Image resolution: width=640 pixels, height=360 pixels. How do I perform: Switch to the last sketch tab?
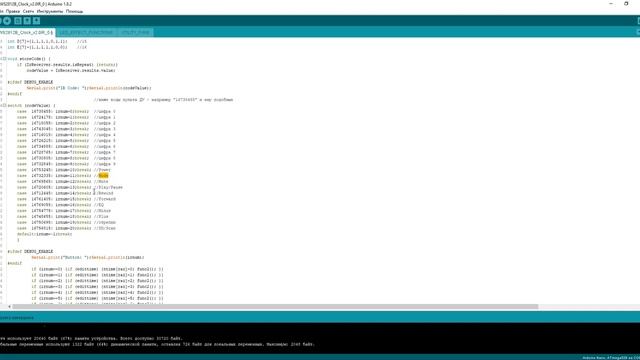[135, 32]
